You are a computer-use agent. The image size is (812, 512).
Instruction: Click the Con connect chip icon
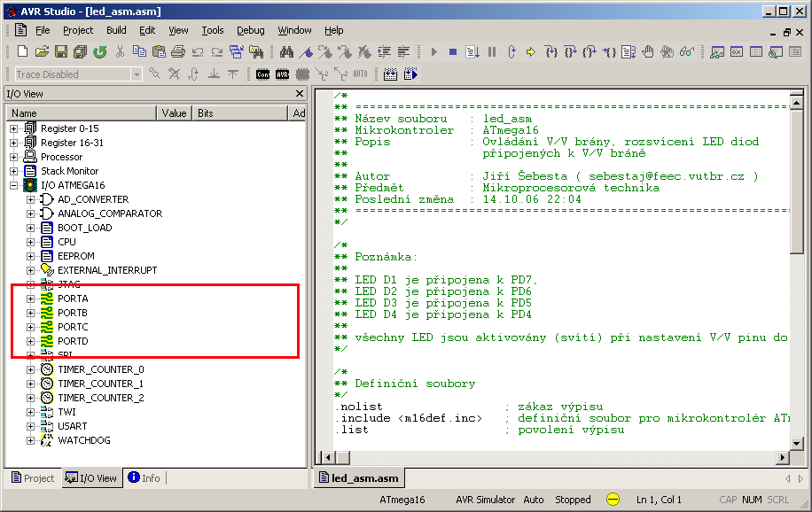point(262,74)
